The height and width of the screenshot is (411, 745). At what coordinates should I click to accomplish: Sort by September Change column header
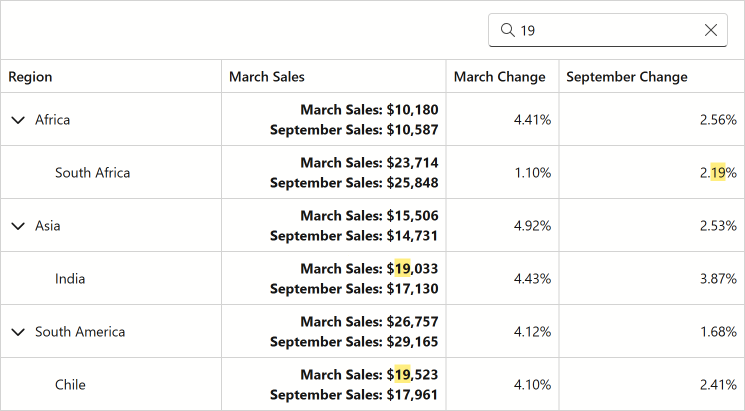[x=652, y=76]
